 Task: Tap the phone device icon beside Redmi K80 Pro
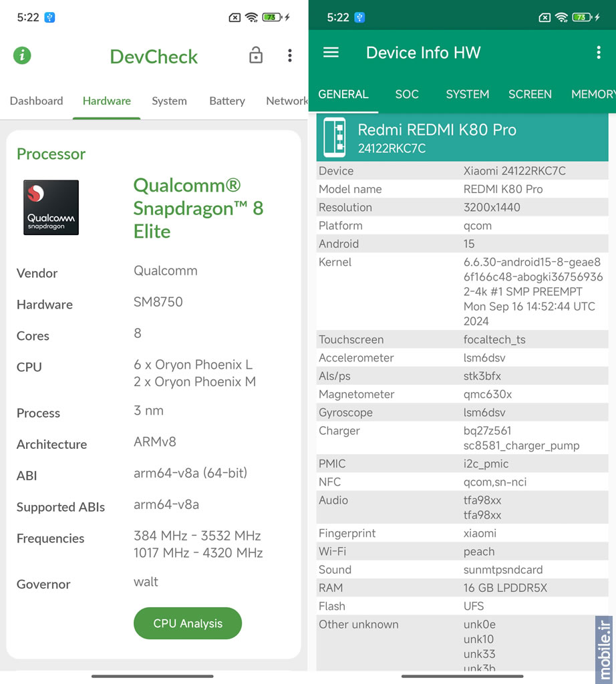click(x=335, y=138)
